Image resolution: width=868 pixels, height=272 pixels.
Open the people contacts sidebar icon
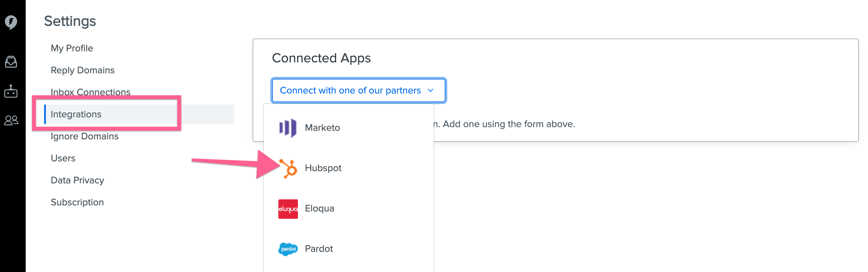coord(11,120)
